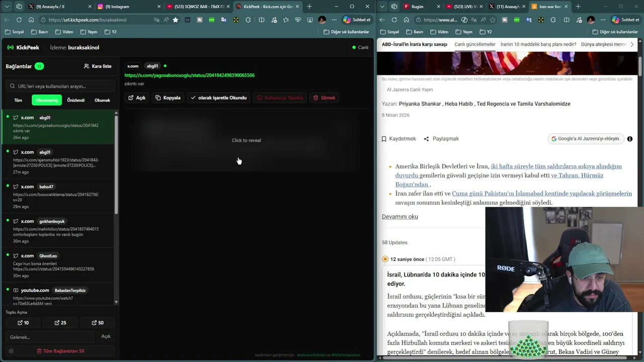
Task: Select baho47 link in connections list
Action: point(58,196)
